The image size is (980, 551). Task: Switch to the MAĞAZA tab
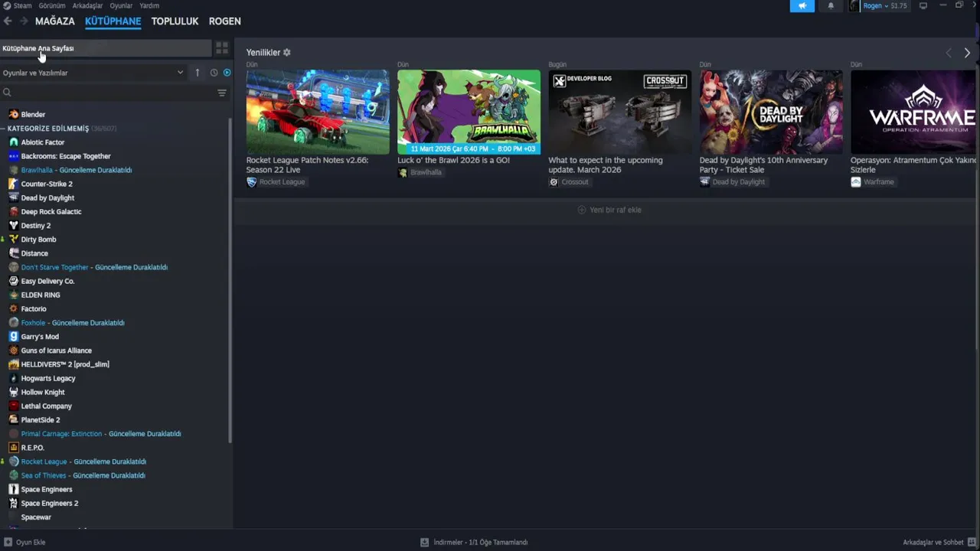click(55, 21)
